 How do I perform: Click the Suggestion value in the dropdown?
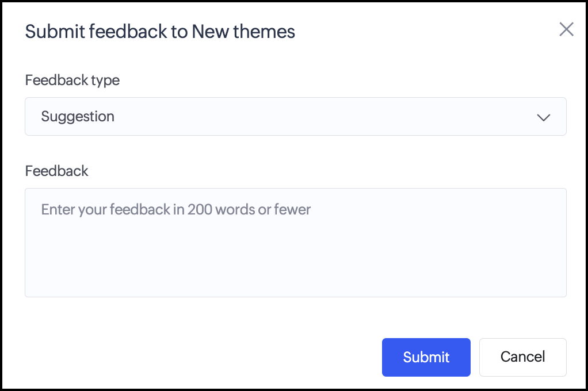tap(78, 117)
